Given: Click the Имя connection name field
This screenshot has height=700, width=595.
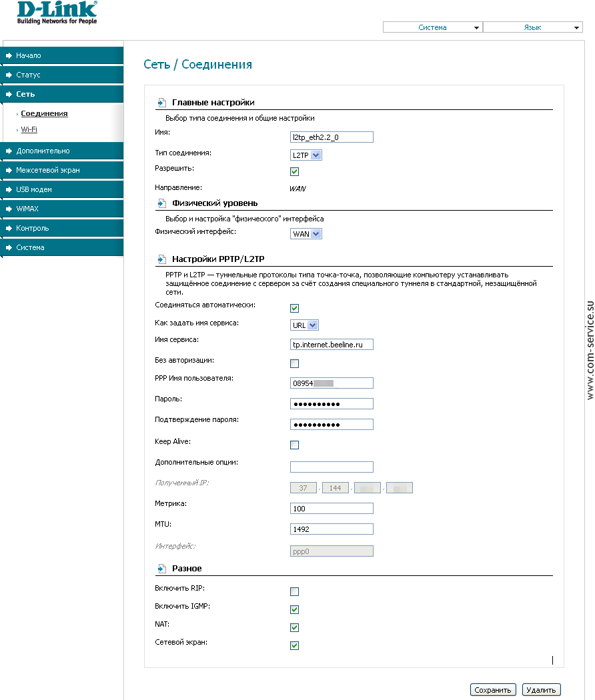Looking at the screenshot, I should pyautogui.click(x=332, y=137).
